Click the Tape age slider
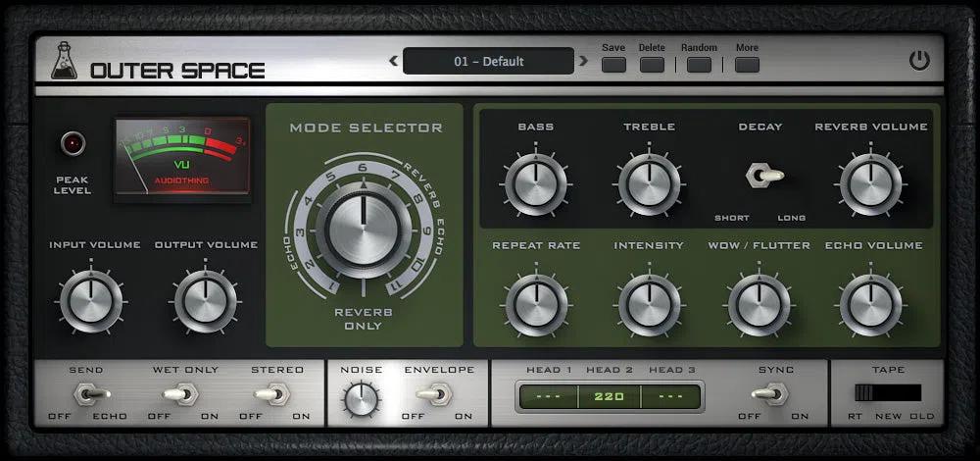 (888, 392)
